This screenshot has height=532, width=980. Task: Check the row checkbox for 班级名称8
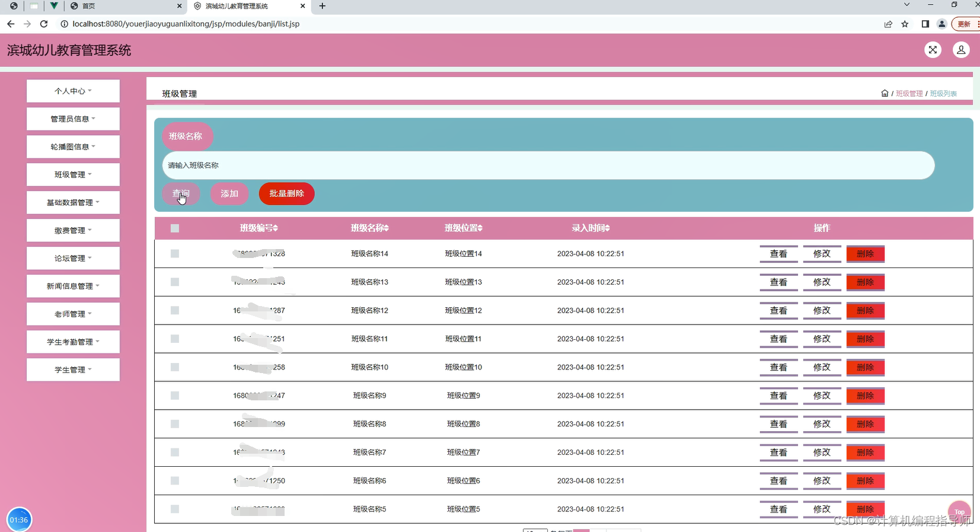(175, 424)
